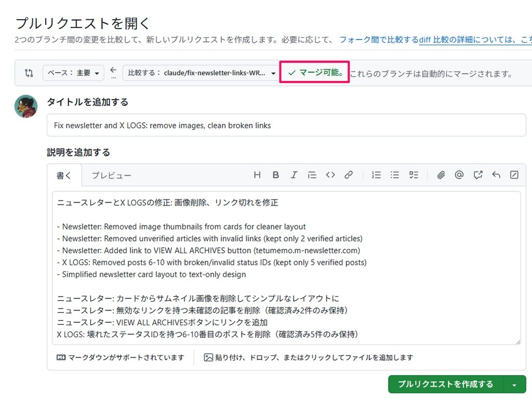Open the user avatar profile picture
Screen dimensions: 532x399
[x=26, y=107]
